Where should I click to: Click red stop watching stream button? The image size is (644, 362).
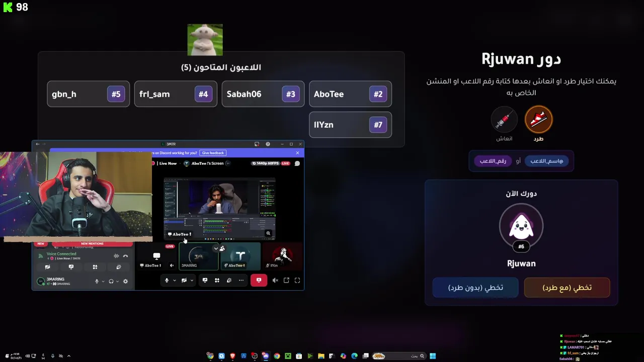(x=259, y=281)
